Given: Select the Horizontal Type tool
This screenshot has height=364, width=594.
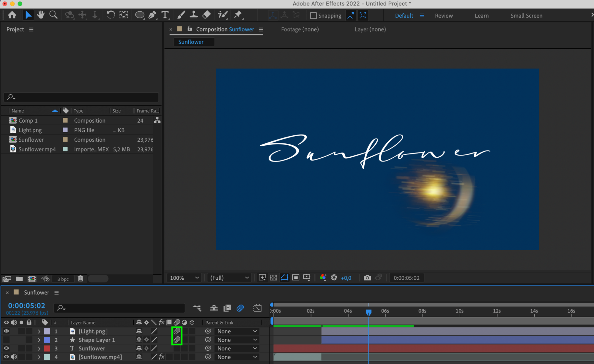Looking at the screenshot, I should pos(165,15).
